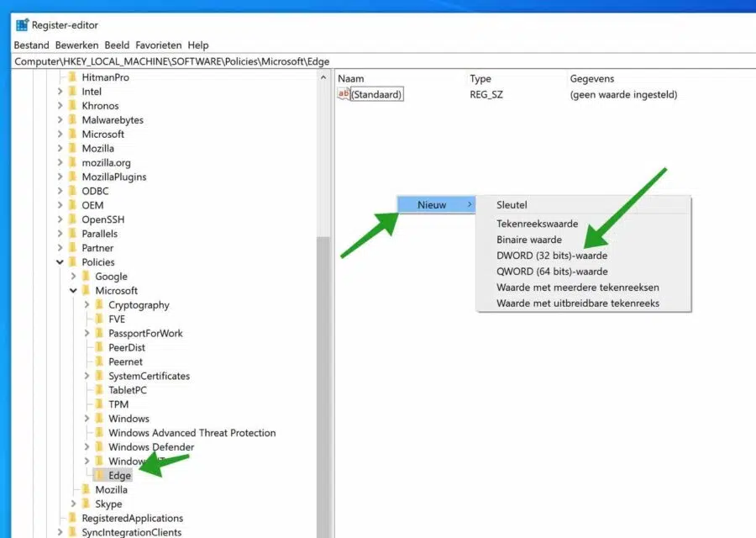Click the RegisteredApplications folder icon
This screenshot has height=538, width=756.
click(73, 518)
